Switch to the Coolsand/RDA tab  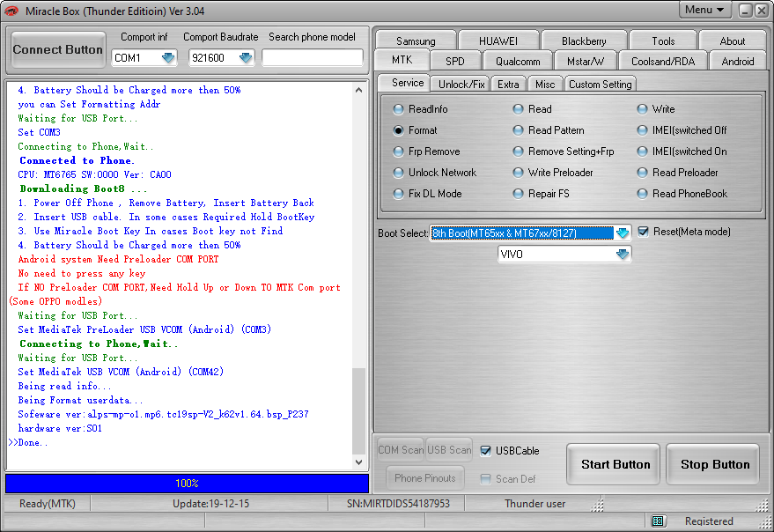[663, 61]
